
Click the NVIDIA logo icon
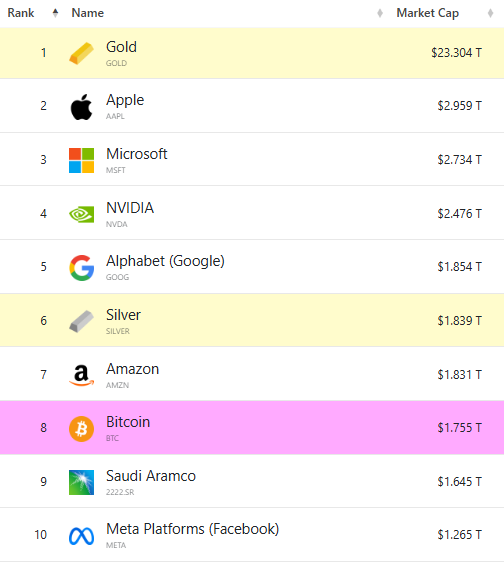click(81, 214)
